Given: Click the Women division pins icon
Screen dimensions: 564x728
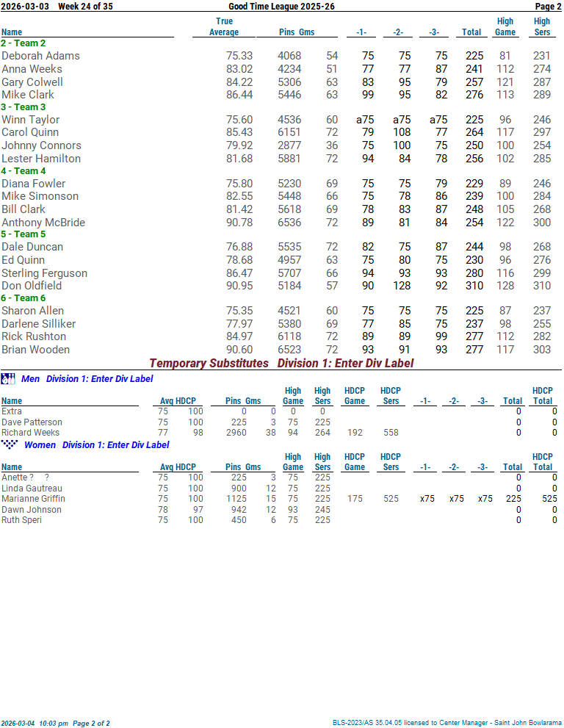Looking at the screenshot, I should point(9,444).
